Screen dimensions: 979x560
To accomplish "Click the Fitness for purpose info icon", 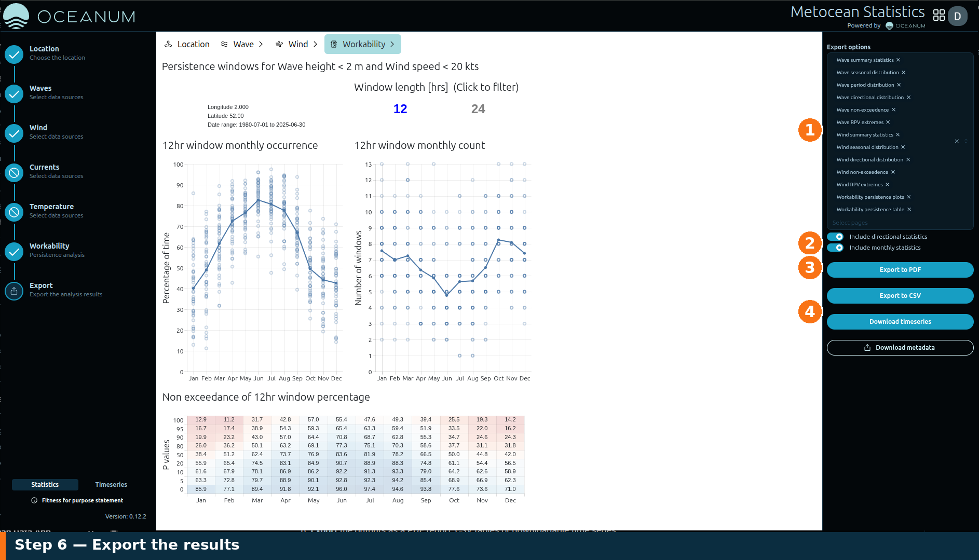I will 34,500.
